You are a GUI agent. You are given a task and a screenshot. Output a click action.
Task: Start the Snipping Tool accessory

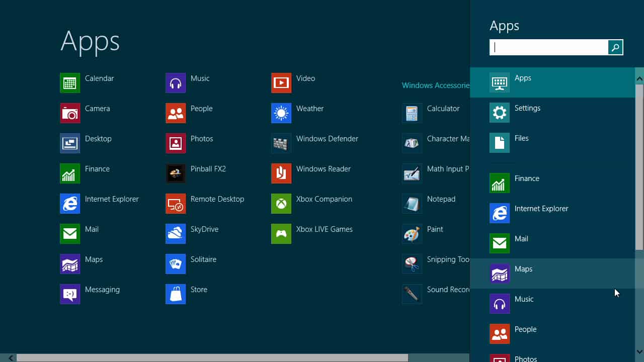(412, 264)
